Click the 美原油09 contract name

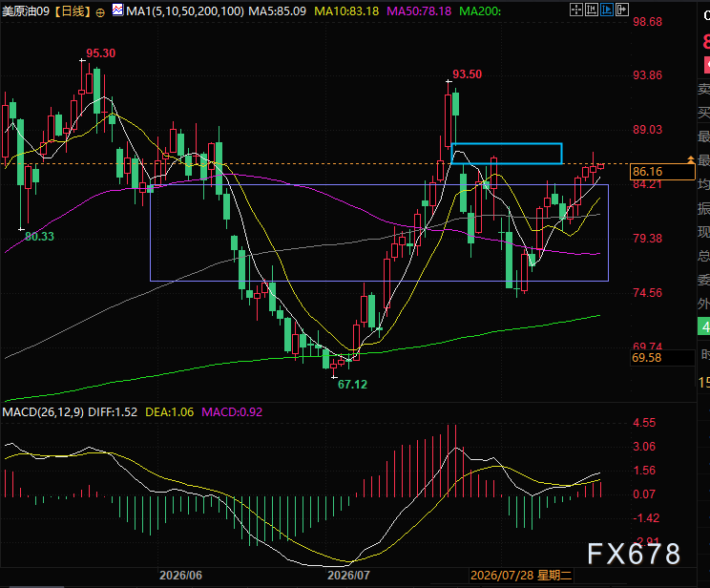pyautogui.click(x=26, y=11)
